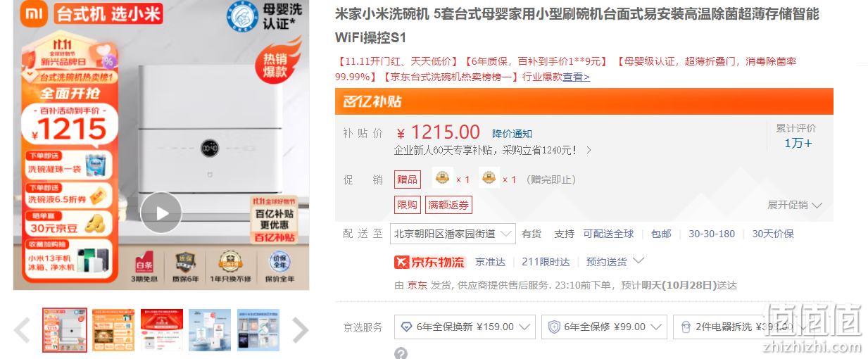Play the product video
This screenshot has width=868, height=359.
click(x=161, y=213)
